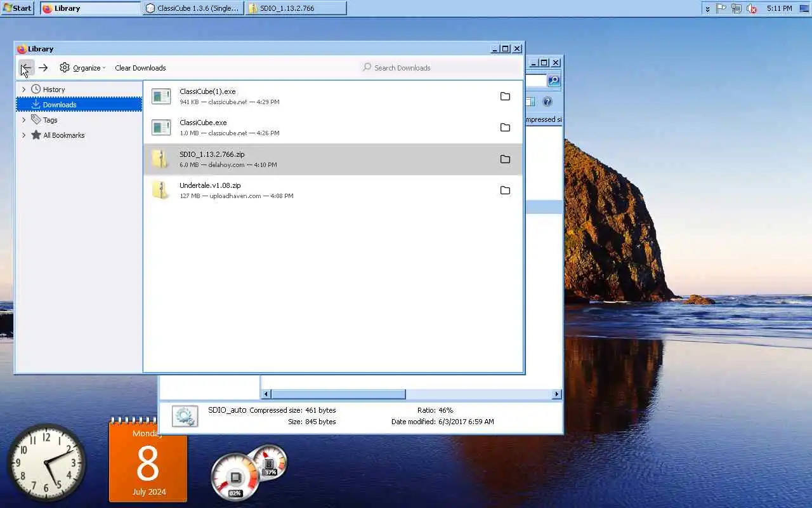Viewport: 812px width, 508px height.
Task: Click Clear Downloads
Action: tap(140, 68)
